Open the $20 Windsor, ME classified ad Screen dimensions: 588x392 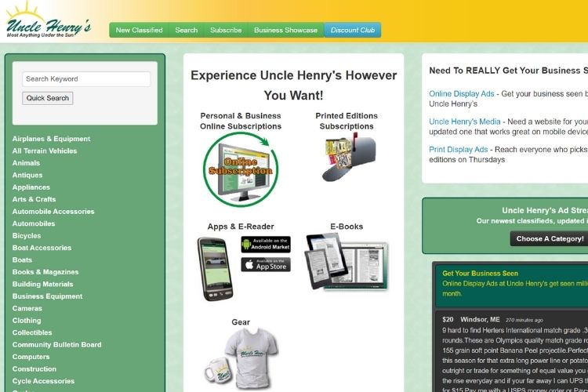coord(511,351)
